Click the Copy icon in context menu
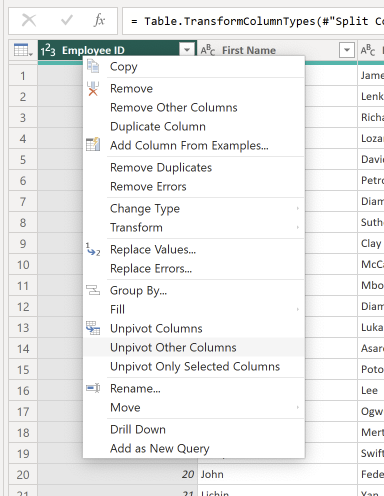This screenshot has height=496, width=384. (x=93, y=66)
